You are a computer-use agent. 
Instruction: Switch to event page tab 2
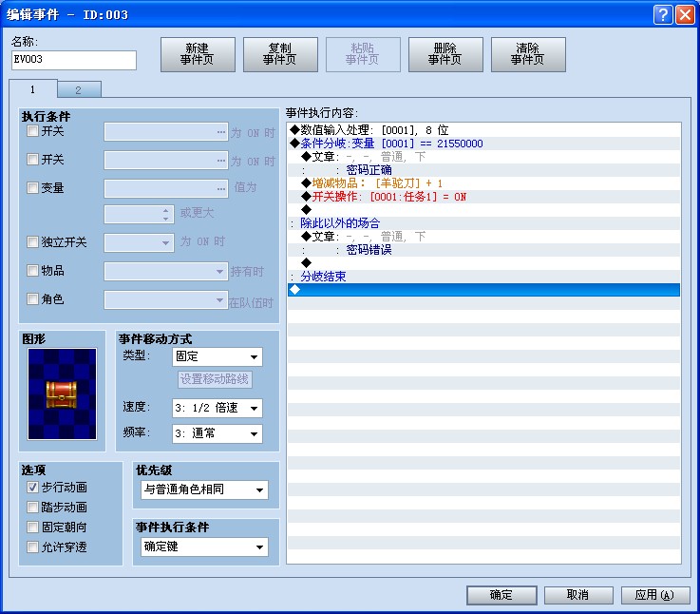79,90
